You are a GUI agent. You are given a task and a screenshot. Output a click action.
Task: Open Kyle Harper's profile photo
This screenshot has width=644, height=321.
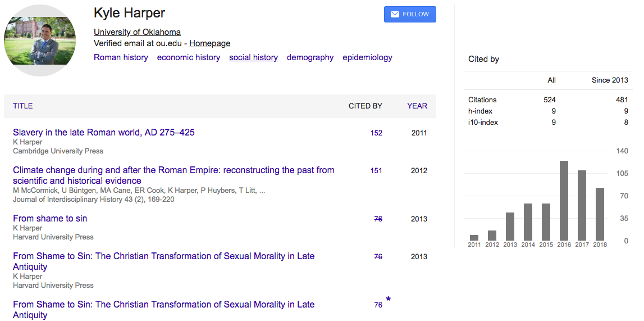coord(40,40)
